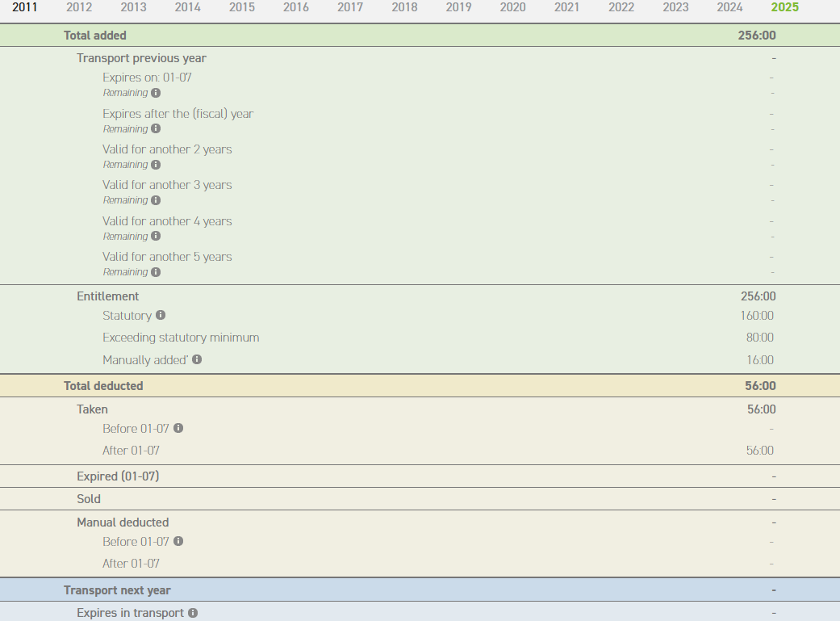Click Remaining info icon under Valid for another 5 years
Screen dimensions: 840x621
(x=156, y=272)
